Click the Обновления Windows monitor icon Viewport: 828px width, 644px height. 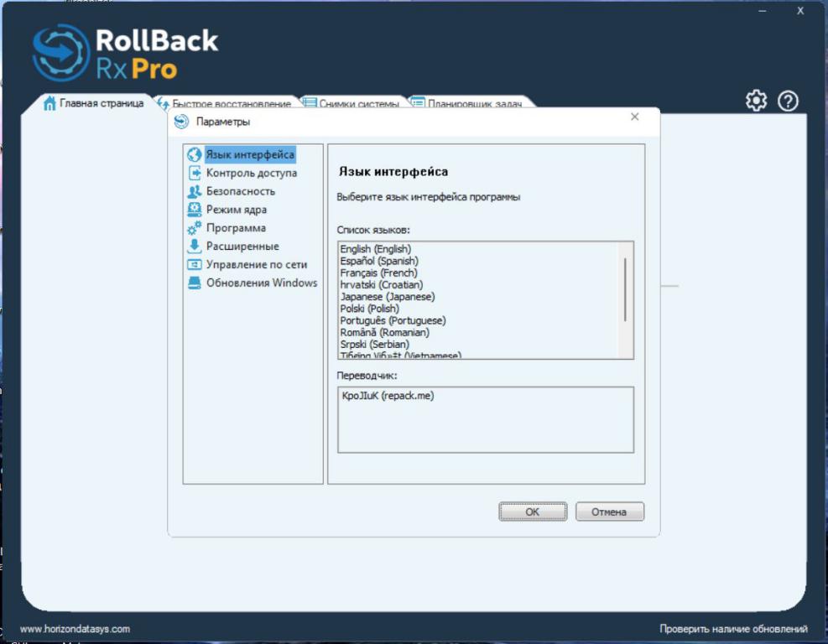pos(195,283)
